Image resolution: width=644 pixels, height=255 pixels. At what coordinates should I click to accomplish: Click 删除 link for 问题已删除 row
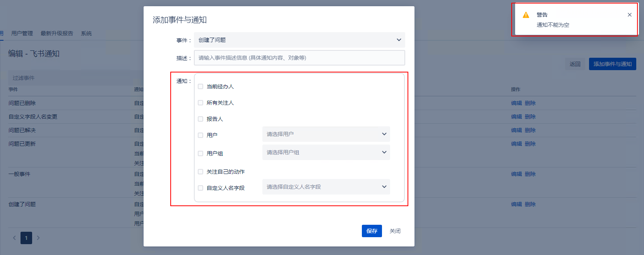530,103
